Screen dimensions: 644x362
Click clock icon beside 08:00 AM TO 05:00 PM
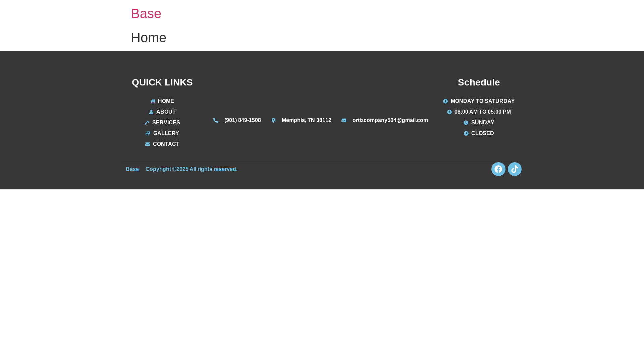pyautogui.click(x=449, y=112)
